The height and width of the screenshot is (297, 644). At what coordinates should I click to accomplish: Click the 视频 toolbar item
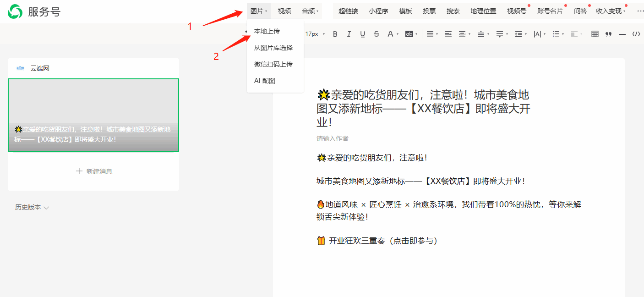[x=284, y=11]
